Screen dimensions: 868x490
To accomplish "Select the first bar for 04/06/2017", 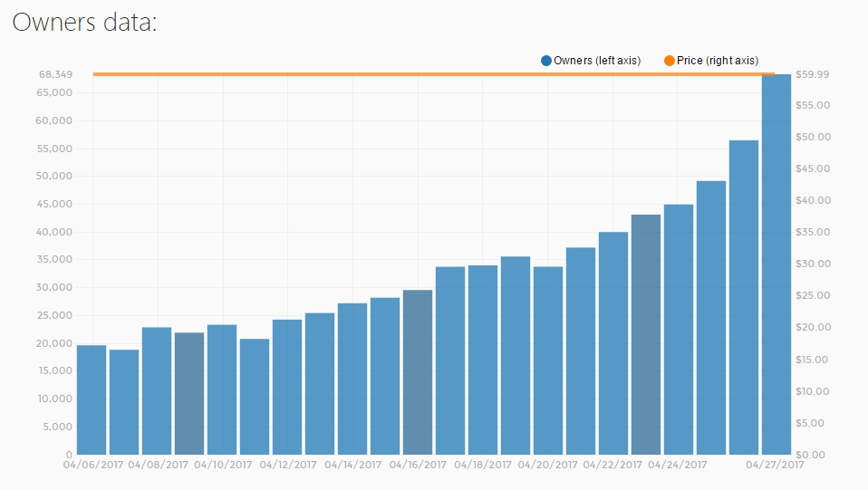I will click(92, 399).
